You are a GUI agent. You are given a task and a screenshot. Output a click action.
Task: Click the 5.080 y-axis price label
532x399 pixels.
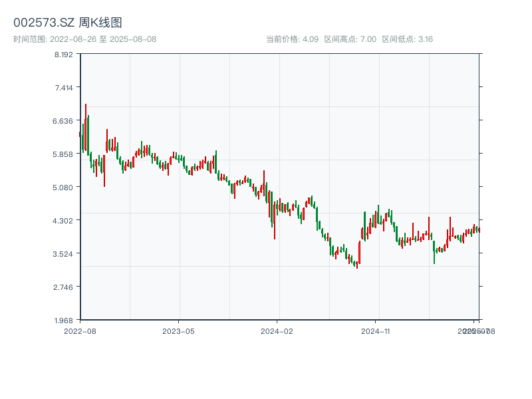coord(64,188)
